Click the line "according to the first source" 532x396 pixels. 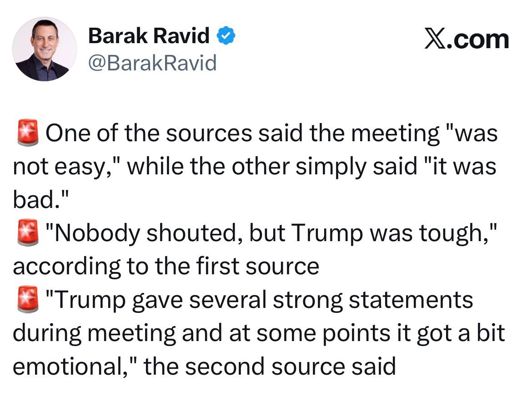(166, 267)
